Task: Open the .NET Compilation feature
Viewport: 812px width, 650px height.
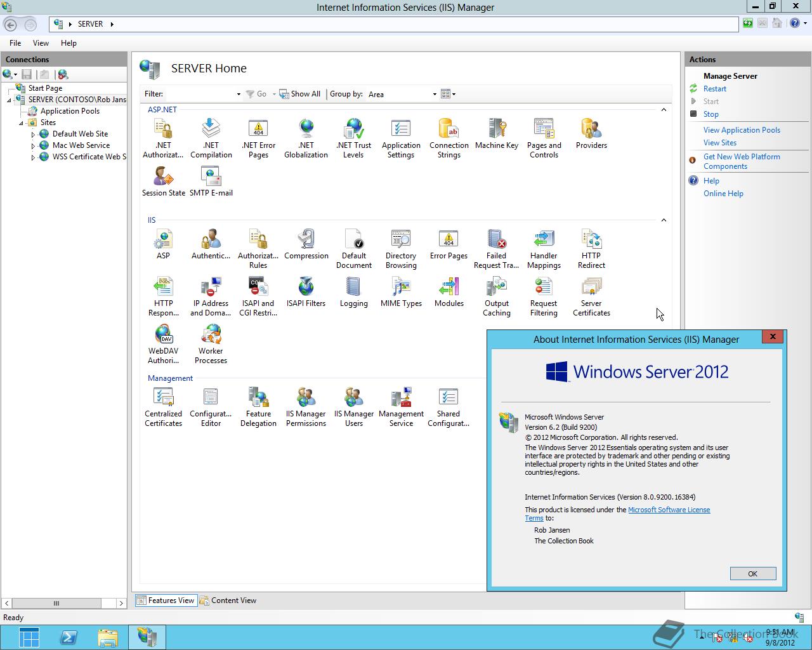Action: coord(211,138)
